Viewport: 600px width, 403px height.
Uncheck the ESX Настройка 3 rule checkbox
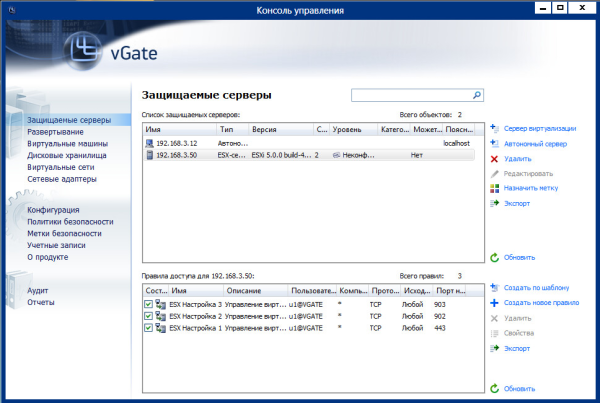tap(148, 304)
